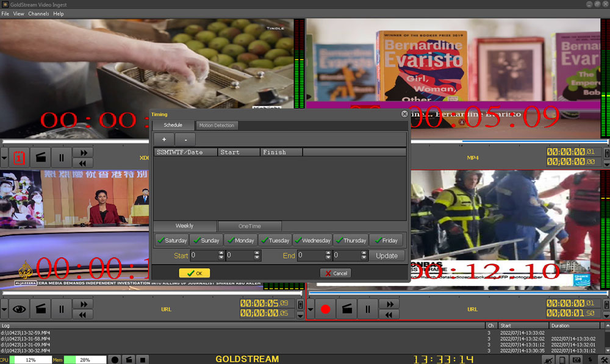Select log entry d:\10423\13-32-59.MP4
The image size is (610, 364).
tap(25, 333)
